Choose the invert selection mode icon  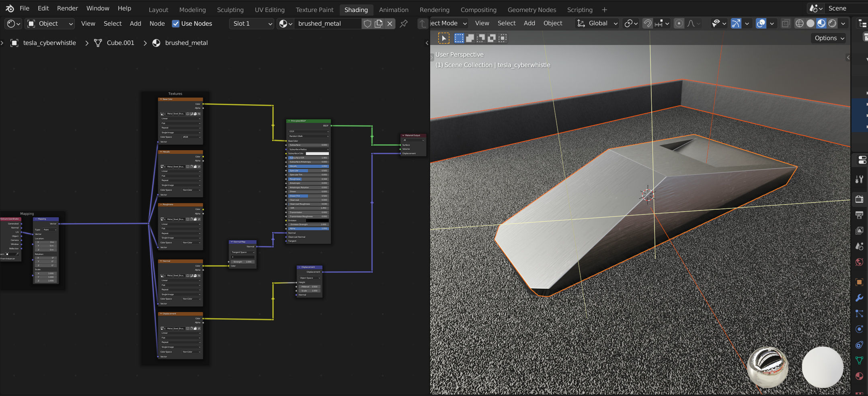[491, 38]
